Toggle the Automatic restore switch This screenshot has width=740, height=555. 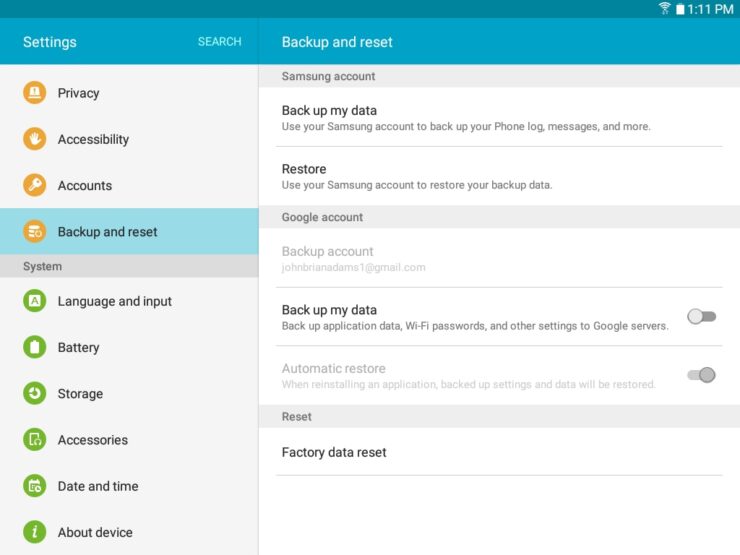point(701,375)
